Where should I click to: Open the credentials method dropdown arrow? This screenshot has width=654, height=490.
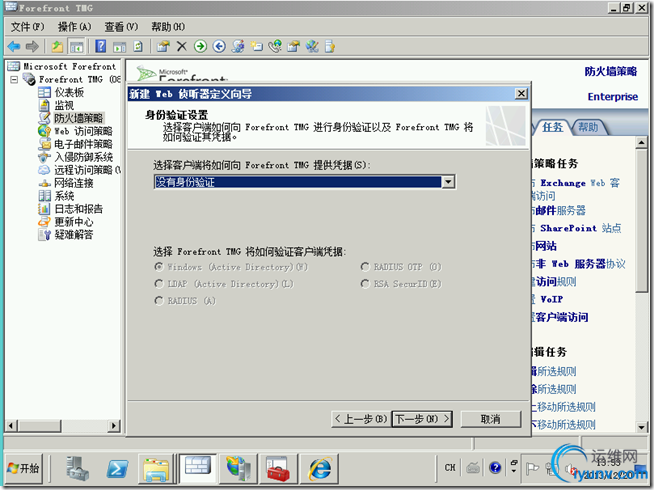pyautogui.click(x=448, y=182)
